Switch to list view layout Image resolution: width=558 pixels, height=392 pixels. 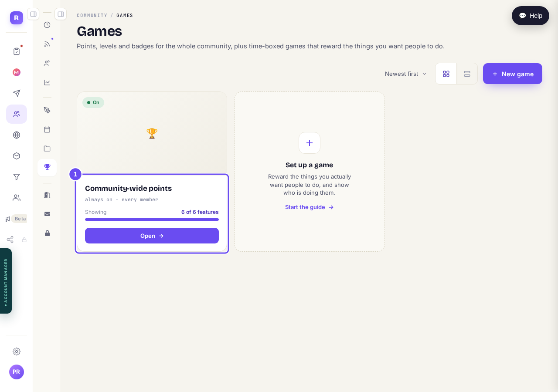point(467,74)
